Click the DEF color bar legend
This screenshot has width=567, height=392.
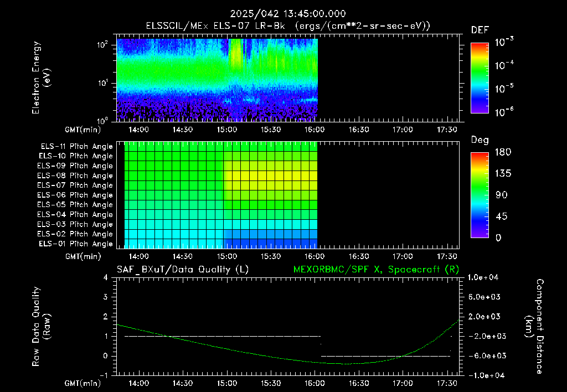(480, 78)
